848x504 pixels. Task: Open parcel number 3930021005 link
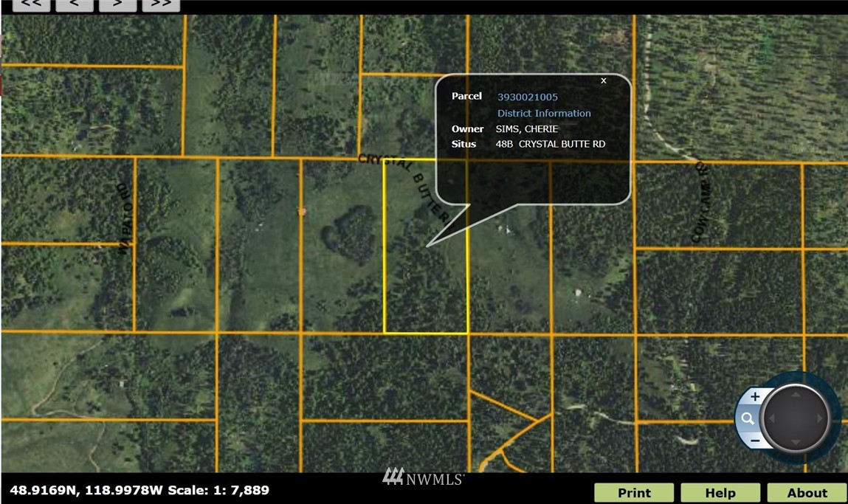[527, 97]
